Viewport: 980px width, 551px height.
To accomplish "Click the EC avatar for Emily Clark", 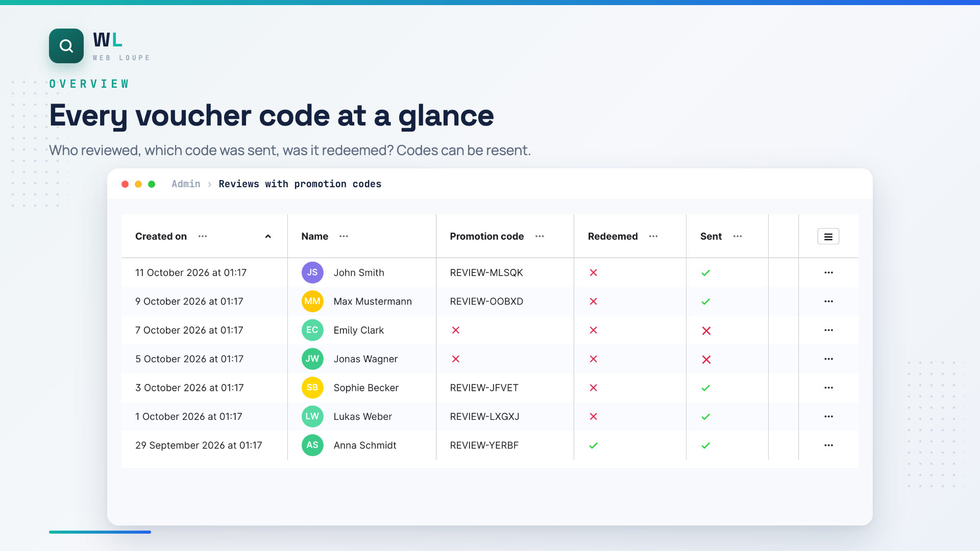I will pyautogui.click(x=312, y=330).
